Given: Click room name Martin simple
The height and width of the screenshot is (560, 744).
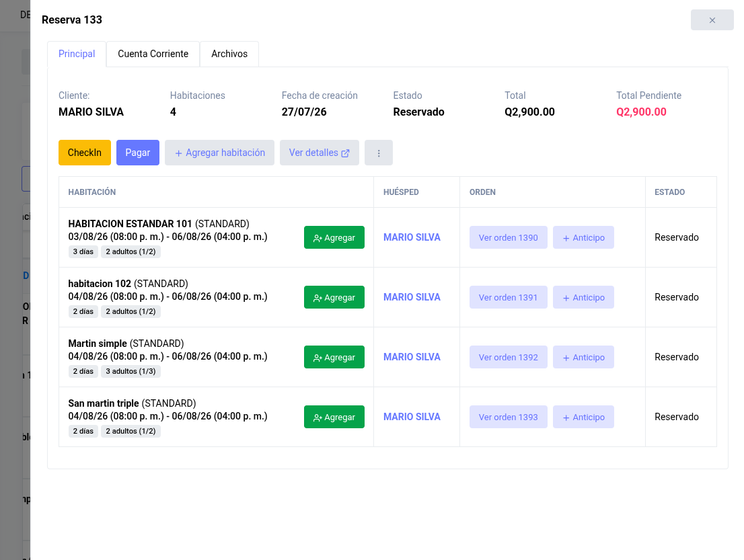Looking at the screenshot, I should click(98, 344).
